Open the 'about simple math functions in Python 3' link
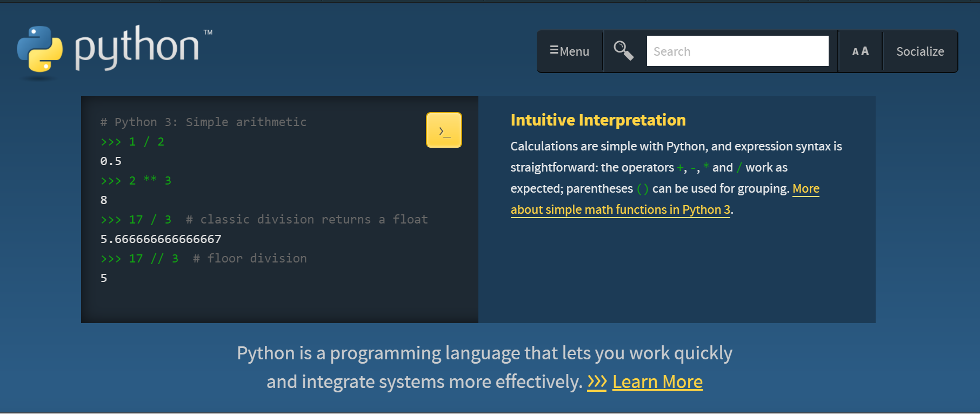 (620, 210)
